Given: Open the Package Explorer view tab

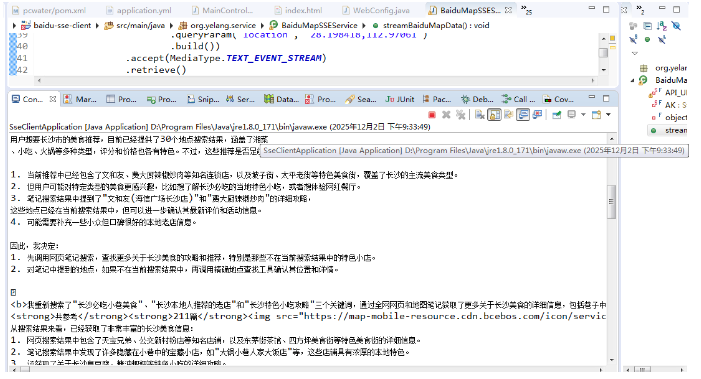Looking at the screenshot, I should [x=437, y=99].
